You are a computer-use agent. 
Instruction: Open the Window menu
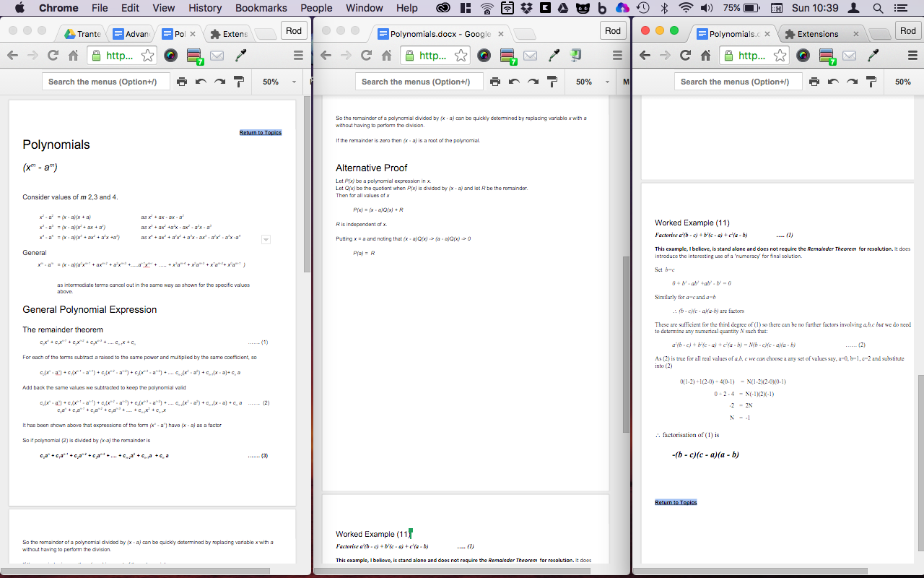pyautogui.click(x=364, y=8)
